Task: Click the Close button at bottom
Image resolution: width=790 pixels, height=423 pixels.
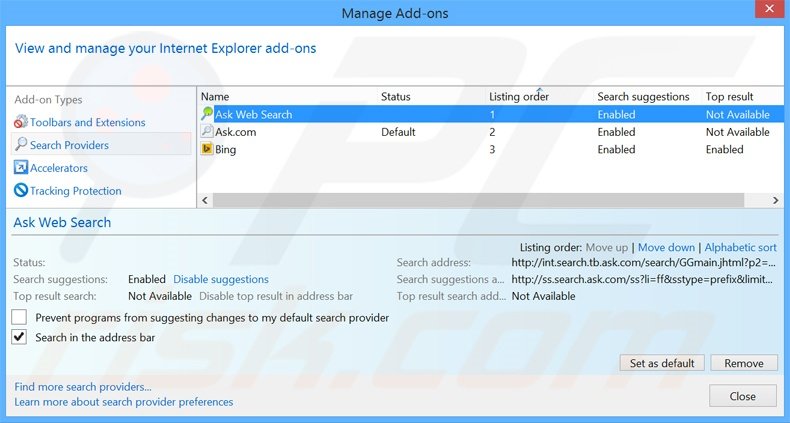Action: [x=743, y=396]
